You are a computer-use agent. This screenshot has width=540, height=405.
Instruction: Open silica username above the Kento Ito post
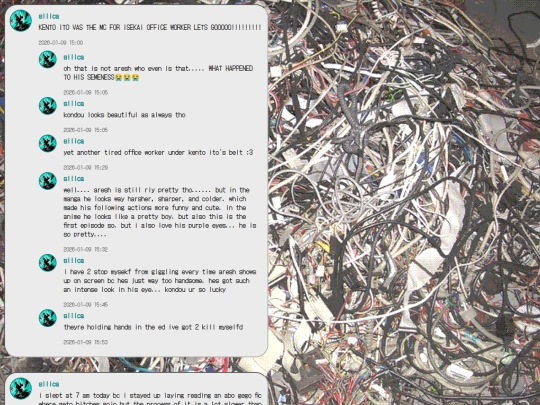click(x=49, y=16)
